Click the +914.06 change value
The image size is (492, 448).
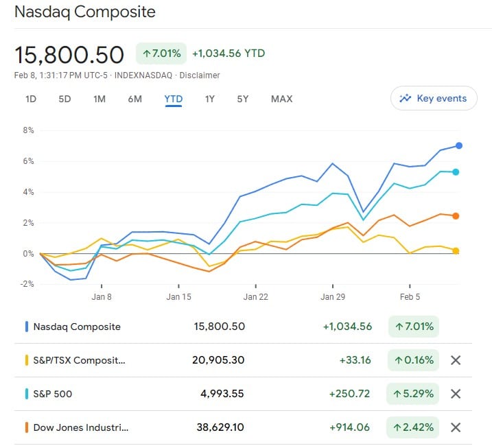coord(349,427)
